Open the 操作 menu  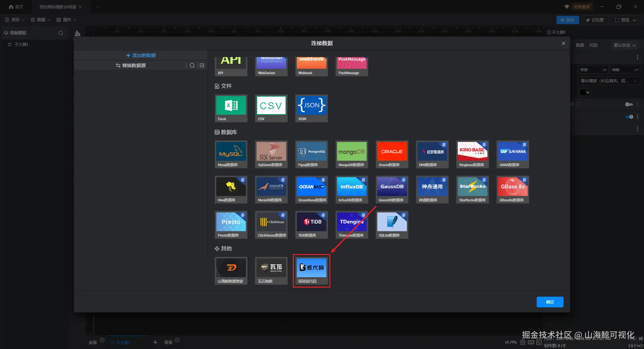66,20
